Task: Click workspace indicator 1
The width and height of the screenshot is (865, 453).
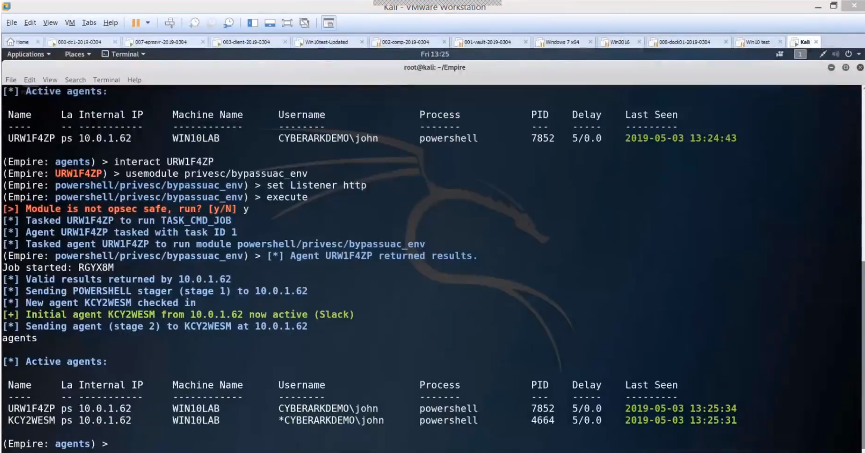Action: [800, 54]
